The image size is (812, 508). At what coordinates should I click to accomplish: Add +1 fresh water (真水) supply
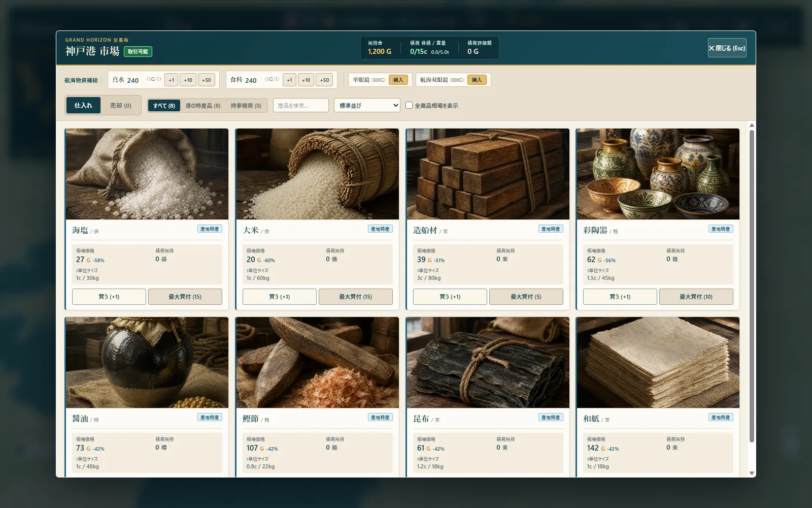[x=171, y=80]
